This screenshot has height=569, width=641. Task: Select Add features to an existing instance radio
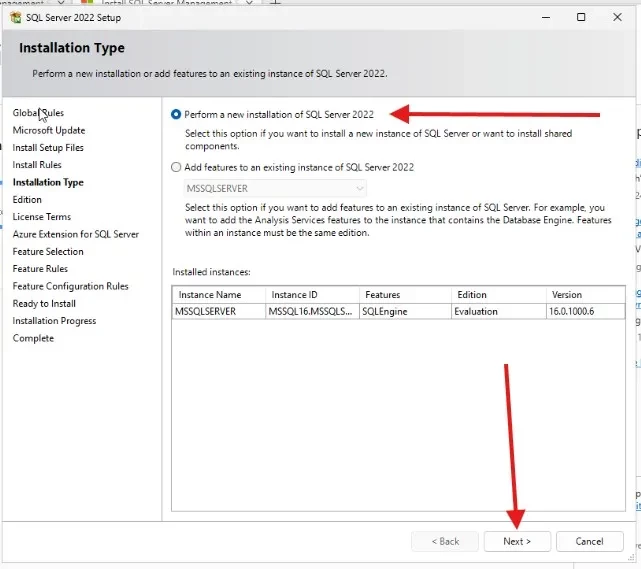(x=176, y=167)
